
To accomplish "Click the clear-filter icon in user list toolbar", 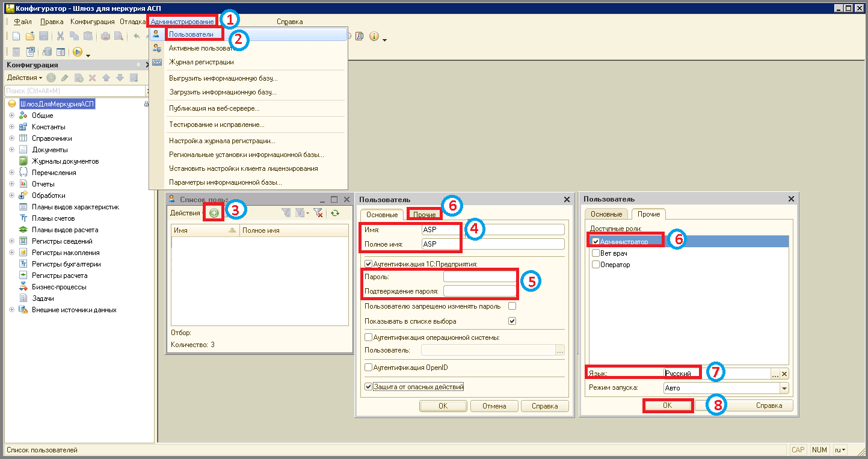I will [318, 213].
